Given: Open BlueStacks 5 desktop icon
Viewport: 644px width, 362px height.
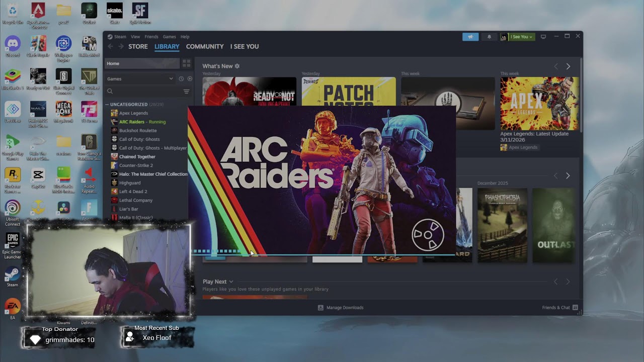Looking at the screenshot, I should coord(13,79).
